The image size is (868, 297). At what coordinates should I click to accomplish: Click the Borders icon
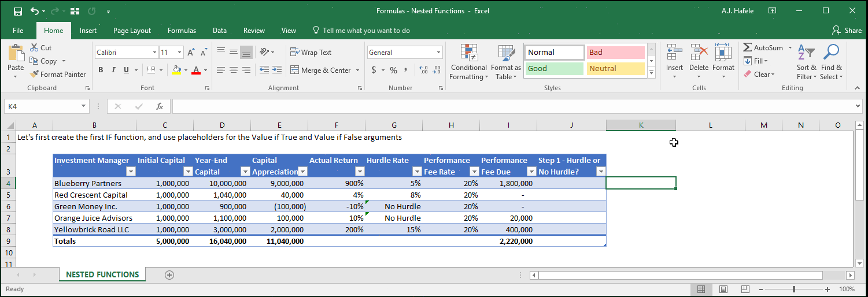tap(151, 70)
